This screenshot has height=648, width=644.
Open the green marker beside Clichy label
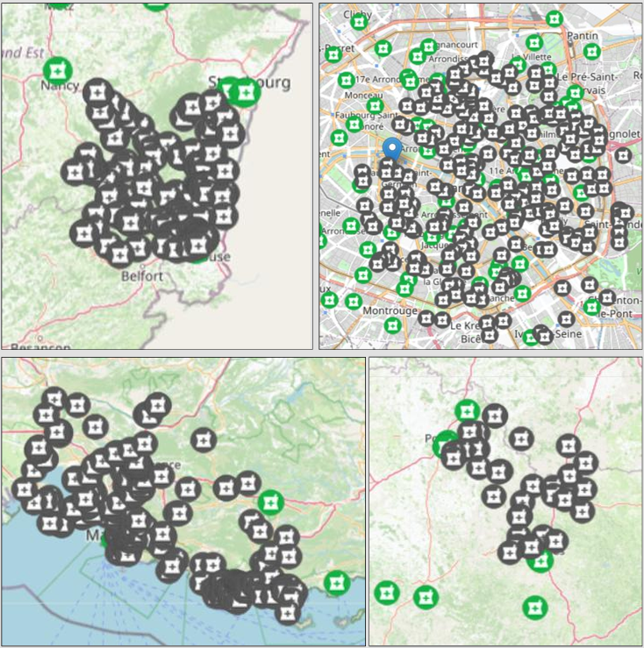point(358,22)
